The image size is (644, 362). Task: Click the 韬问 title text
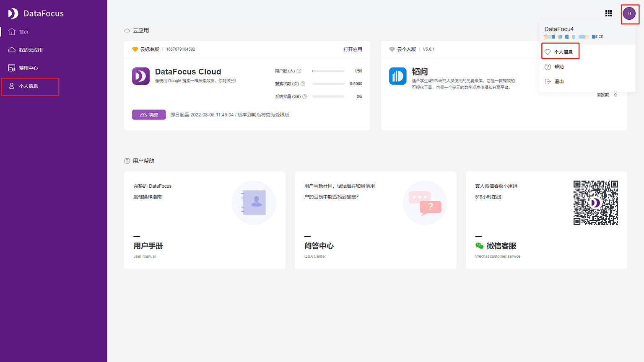pos(420,72)
